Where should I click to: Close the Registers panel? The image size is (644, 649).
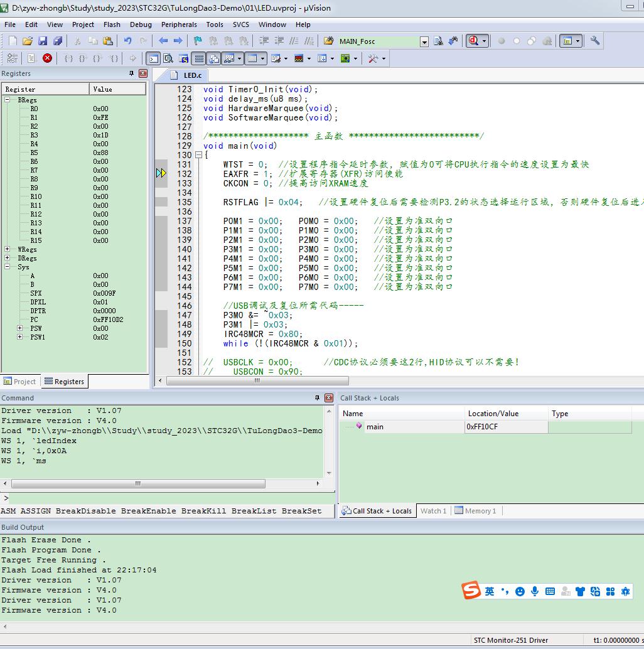tap(143, 73)
